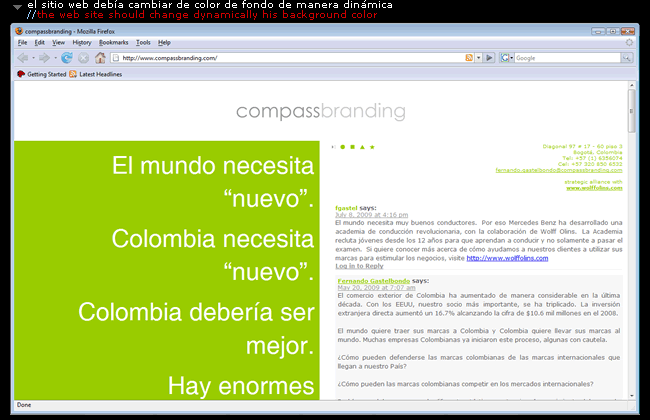The image size is (650, 420).
Task: Click the Latest Headlines bookmark
Action: [95, 74]
